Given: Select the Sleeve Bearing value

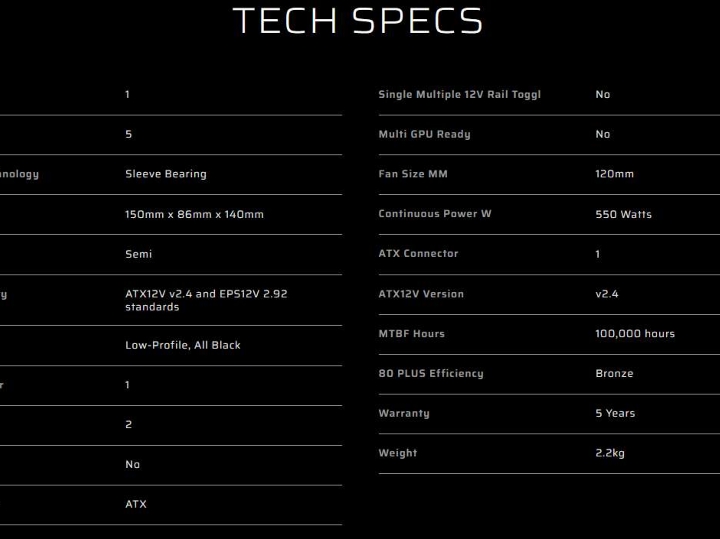Looking at the screenshot, I should pos(166,174).
